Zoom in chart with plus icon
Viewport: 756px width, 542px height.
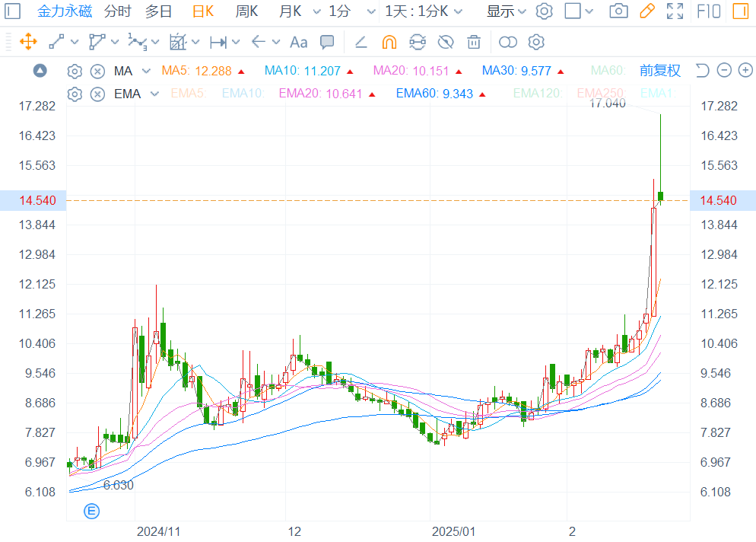click(x=745, y=71)
